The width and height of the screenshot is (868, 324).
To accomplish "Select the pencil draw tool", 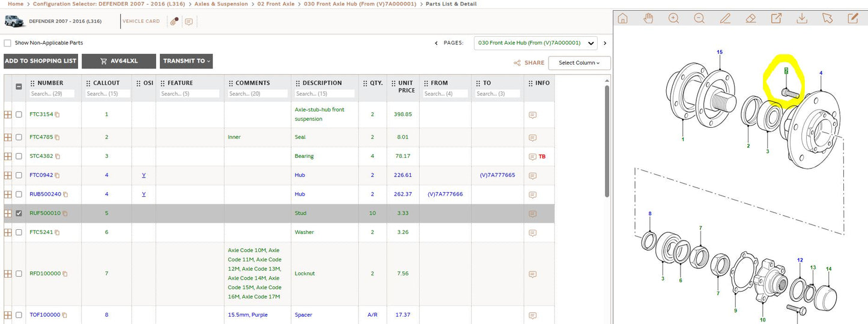I will point(725,18).
